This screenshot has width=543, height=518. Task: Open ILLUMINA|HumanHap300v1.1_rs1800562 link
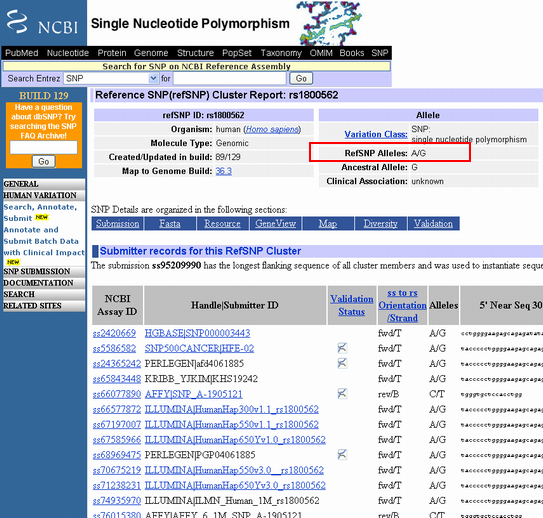[x=231, y=409]
